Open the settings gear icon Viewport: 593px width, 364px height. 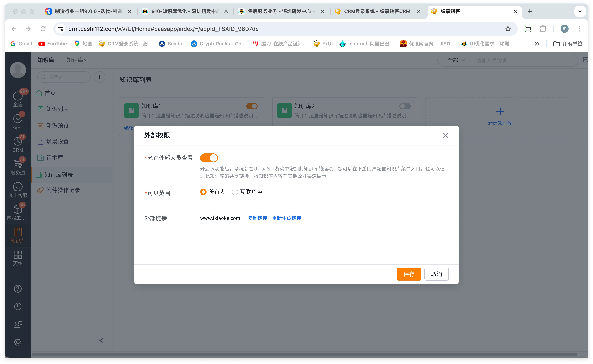tap(18, 342)
